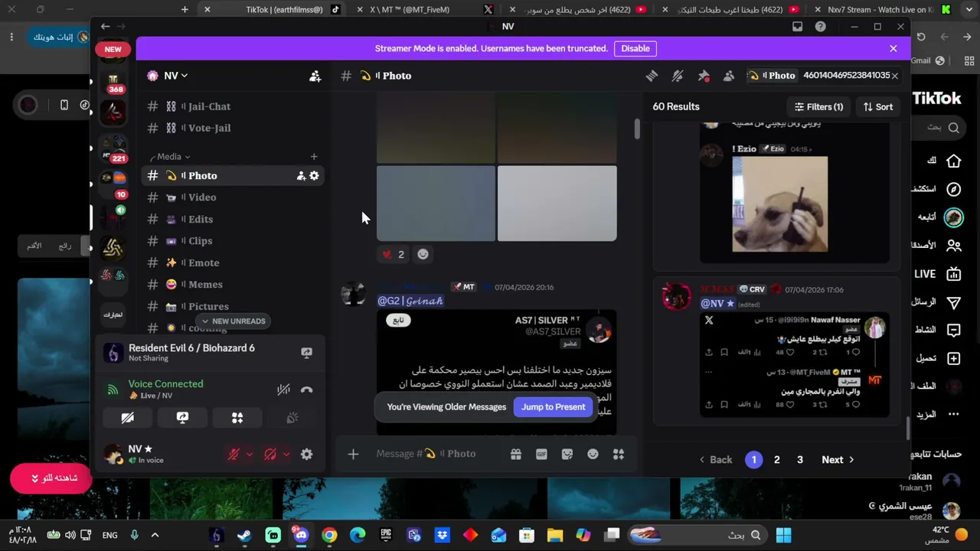This screenshot has height=551, width=980.
Task: Open Discord user settings gear
Action: (306, 455)
